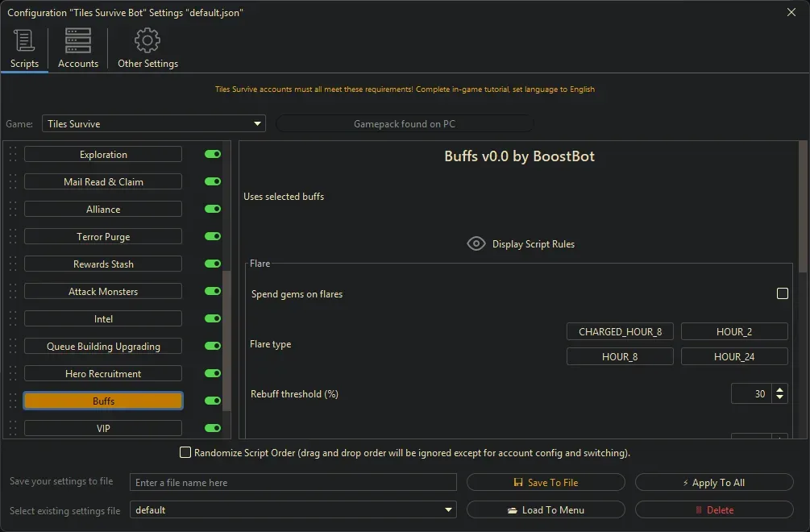Click the eye icon for Display Script Rules
This screenshot has width=810, height=532.
pyautogui.click(x=476, y=243)
